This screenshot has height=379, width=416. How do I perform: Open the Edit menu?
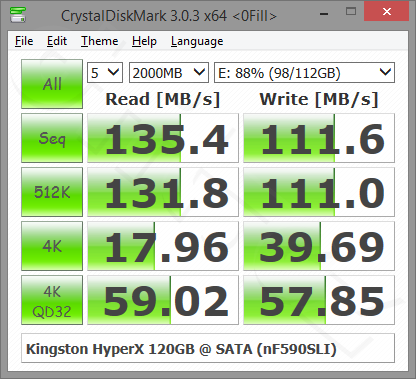click(57, 41)
